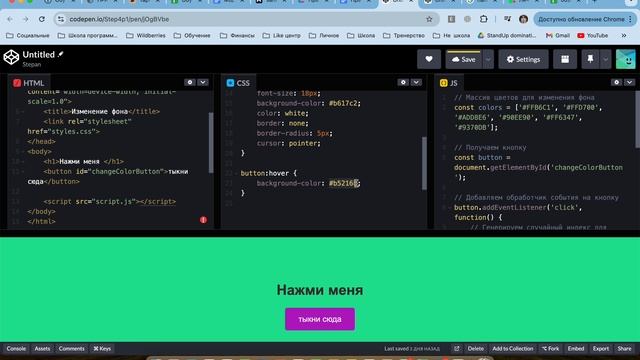640x360 pixels.
Task: Select the HTML editor tab
Action: pos(29,83)
